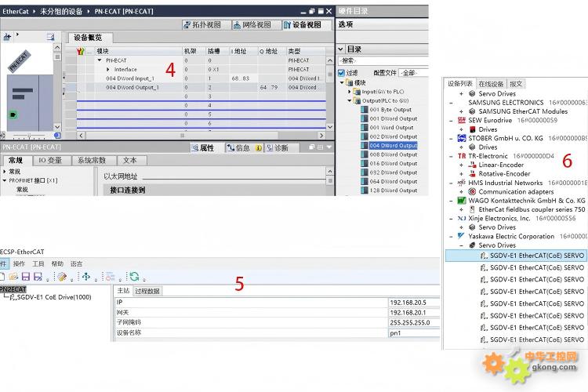Collapse the 模块 folder in the hardware catalog
Viewport: 588px width, 392px height.
(x=342, y=82)
